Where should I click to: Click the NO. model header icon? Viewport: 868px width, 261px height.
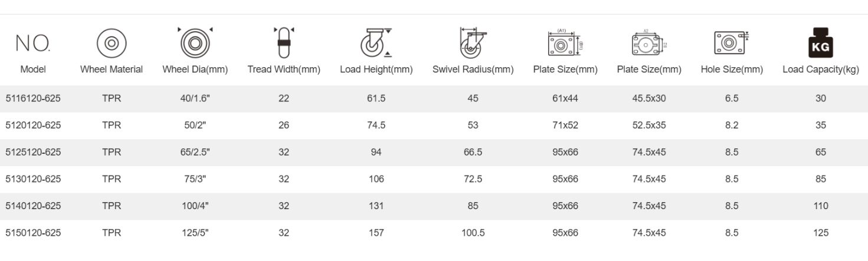pos(32,42)
